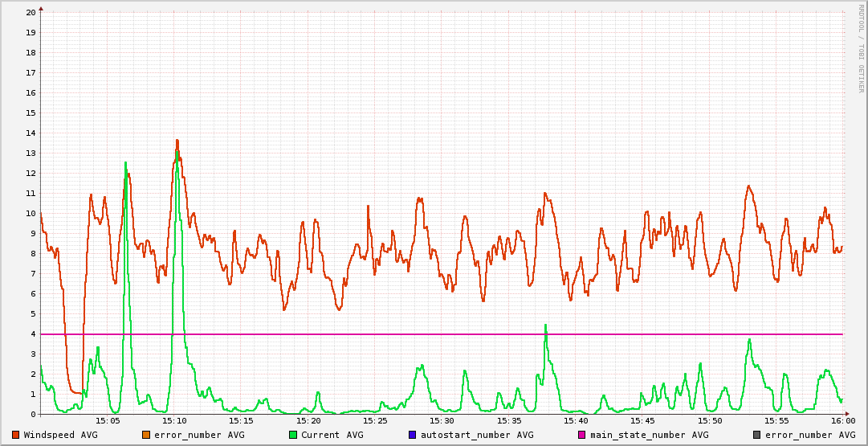Screen dimensions: 868x446
Task: Click the 4 value on the y-axis
Action: click(x=33, y=334)
